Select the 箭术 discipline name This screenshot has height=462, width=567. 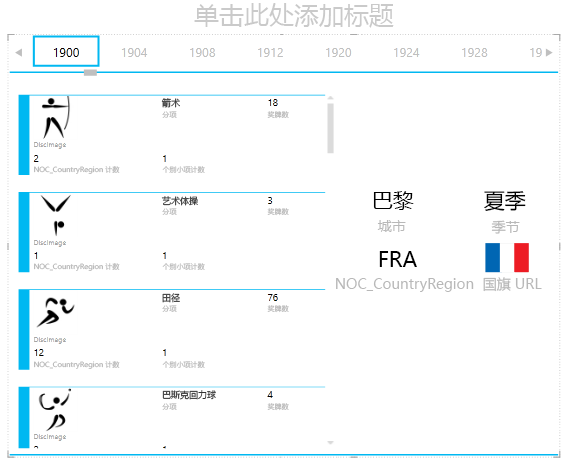(x=171, y=103)
